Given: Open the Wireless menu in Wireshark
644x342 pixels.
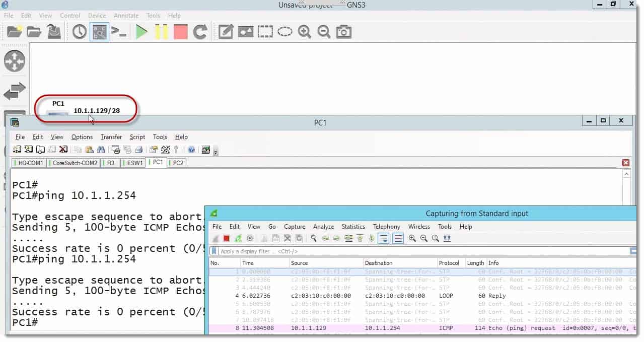Looking at the screenshot, I should 419,227.
